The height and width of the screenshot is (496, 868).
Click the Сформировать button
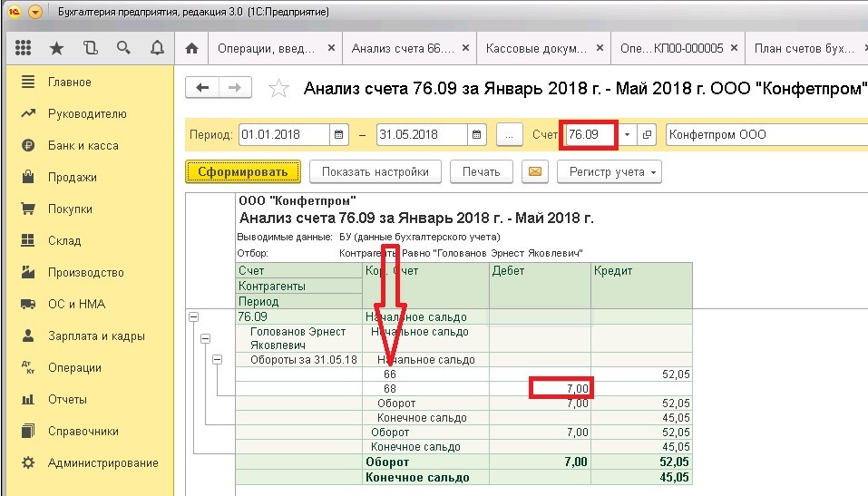tap(243, 171)
